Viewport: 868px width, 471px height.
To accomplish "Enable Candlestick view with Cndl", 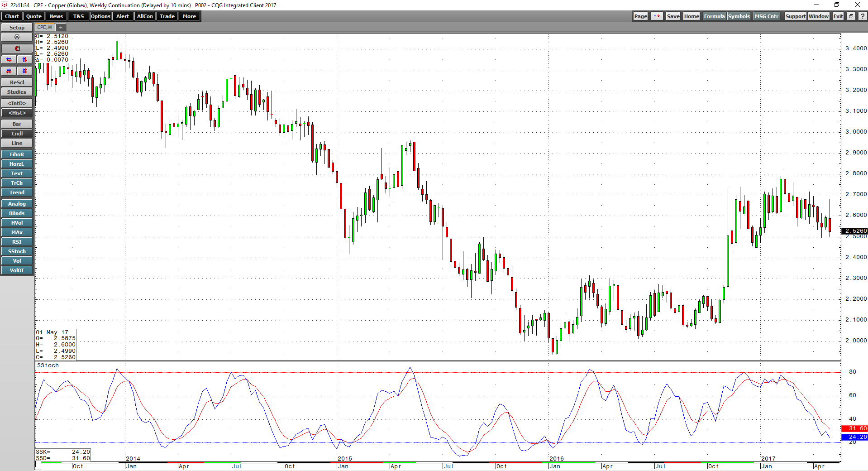I will pos(17,133).
